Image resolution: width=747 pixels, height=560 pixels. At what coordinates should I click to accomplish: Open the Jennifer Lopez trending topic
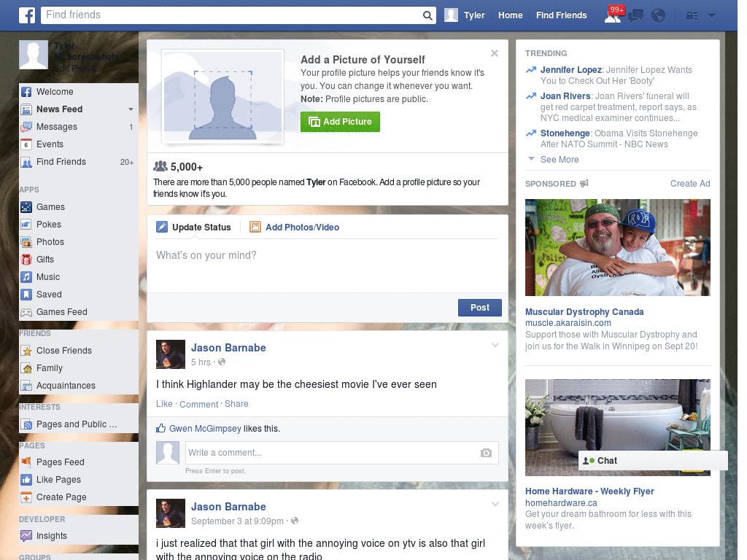point(570,70)
